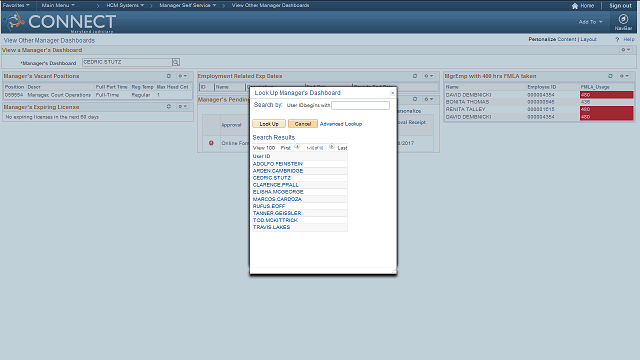Image resolution: width=640 pixels, height=360 pixels.
Task: Click the lookup magnifier next to Manager's Dashboard field
Action: (x=176, y=62)
